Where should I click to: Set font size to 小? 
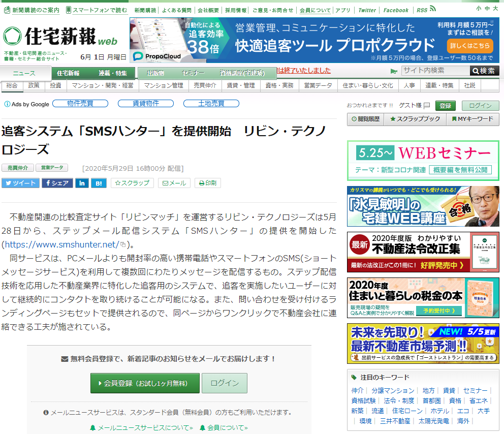pos(479,8)
